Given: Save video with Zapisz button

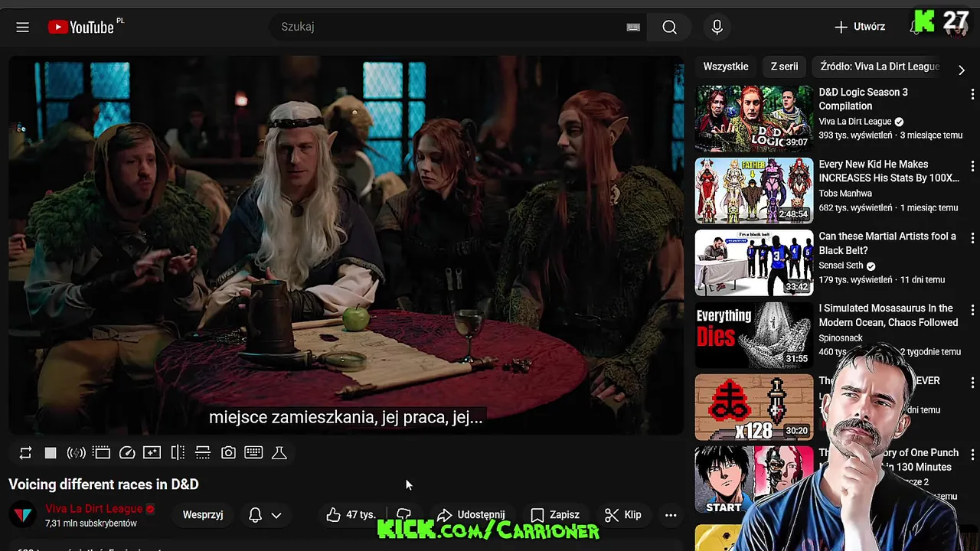Looking at the screenshot, I should 555,515.
